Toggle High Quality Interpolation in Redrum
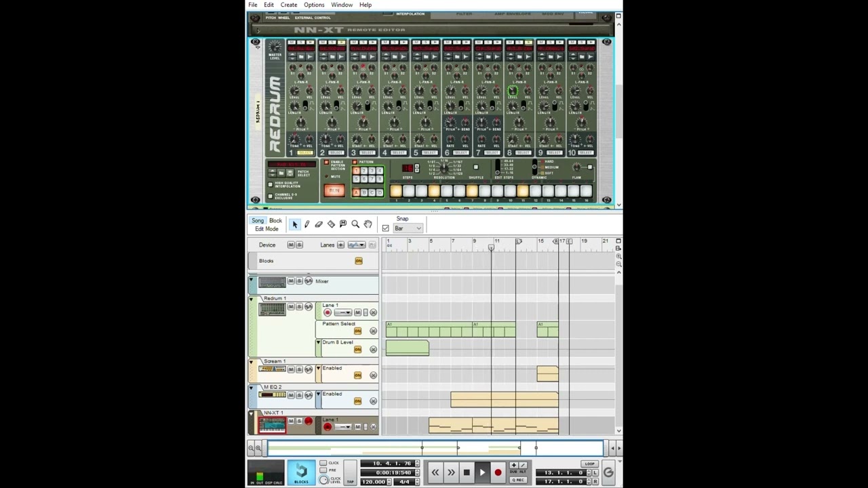 pos(271,184)
